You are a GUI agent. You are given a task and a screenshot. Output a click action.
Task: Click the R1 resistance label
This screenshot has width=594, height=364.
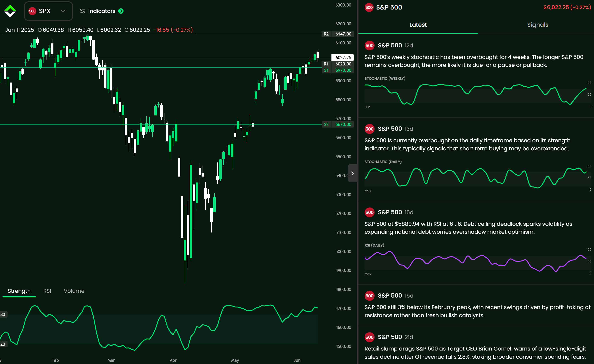(x=326, y=64)
